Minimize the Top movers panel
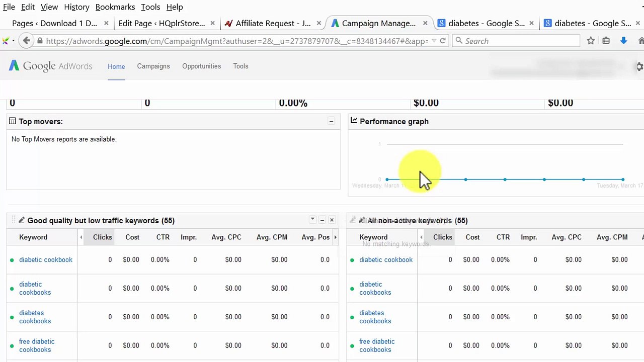Viewport: 644px width, 362px height. coord(331,121)
